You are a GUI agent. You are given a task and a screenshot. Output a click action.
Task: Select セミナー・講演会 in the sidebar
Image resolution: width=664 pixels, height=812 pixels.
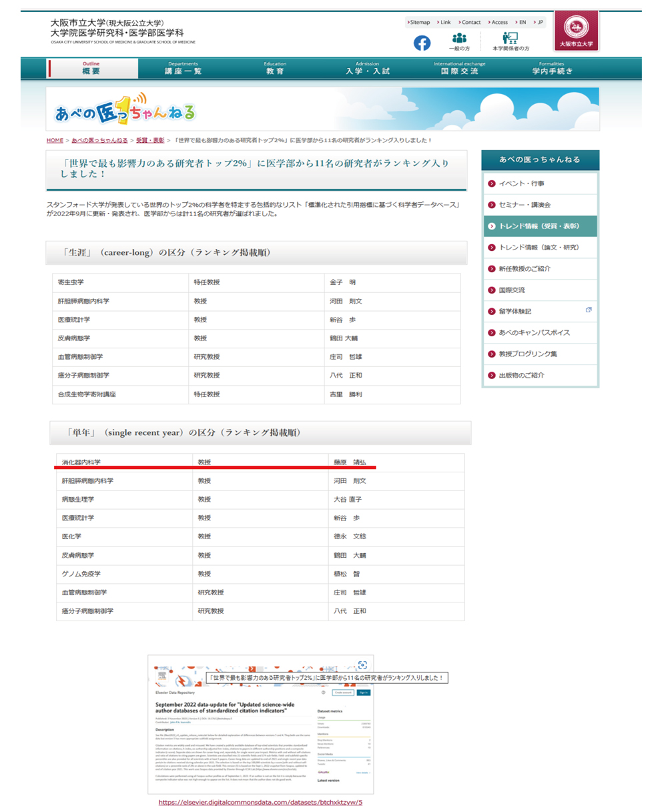[525, 205]
